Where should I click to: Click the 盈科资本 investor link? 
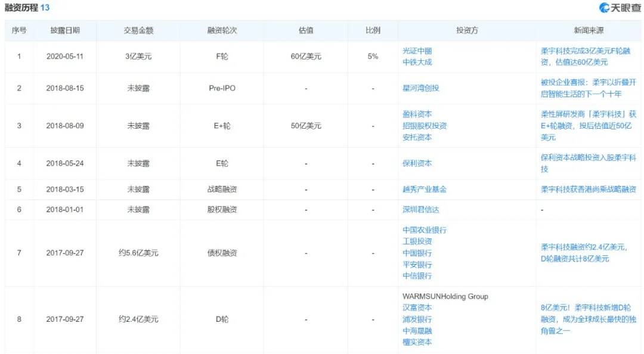pos(417,114)
